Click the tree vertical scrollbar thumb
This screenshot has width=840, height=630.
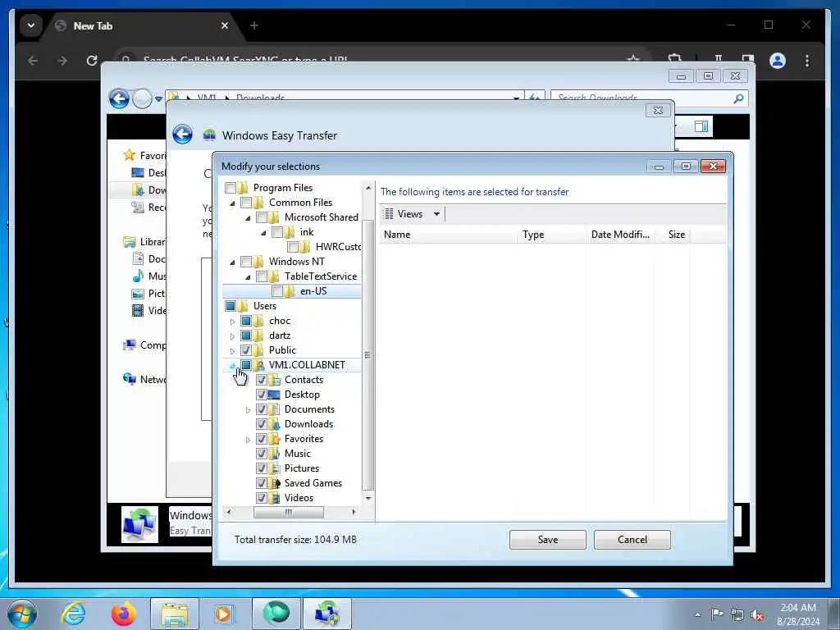(367, 354)
